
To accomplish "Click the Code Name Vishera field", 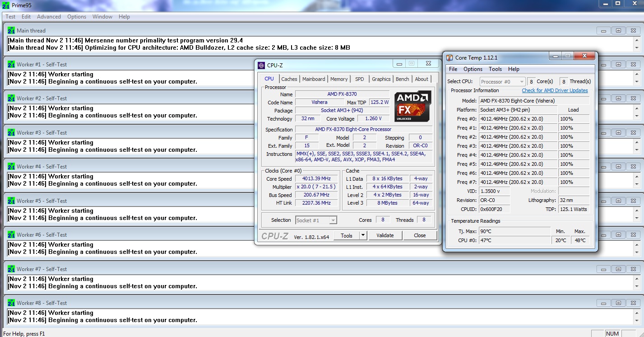I will click(320, 103).
